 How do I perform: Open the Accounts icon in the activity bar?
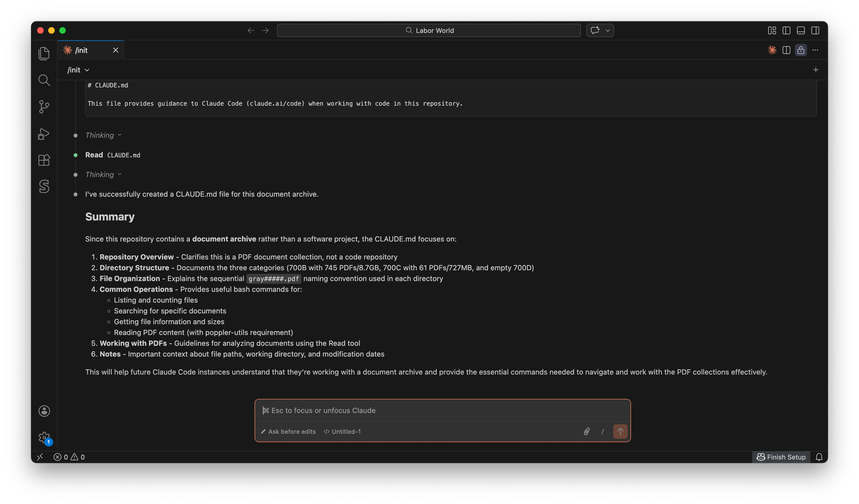(x=44, y=411)
